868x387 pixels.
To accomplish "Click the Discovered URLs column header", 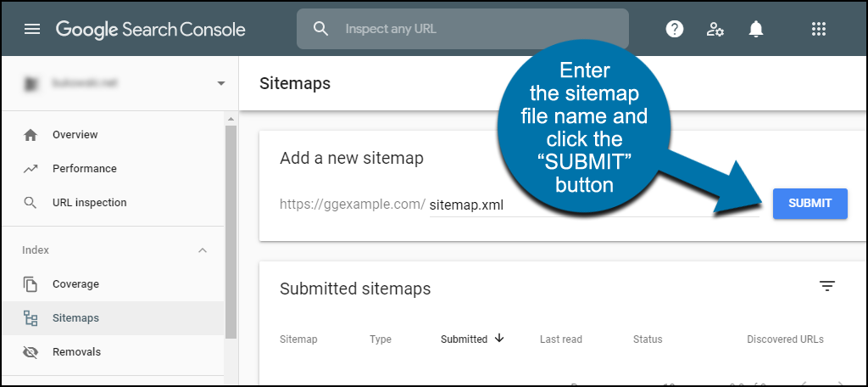I will pos(785,339).
